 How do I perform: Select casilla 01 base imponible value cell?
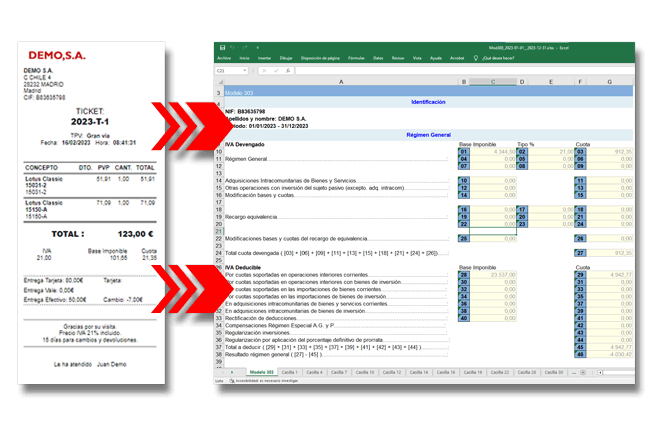[496, 151]
